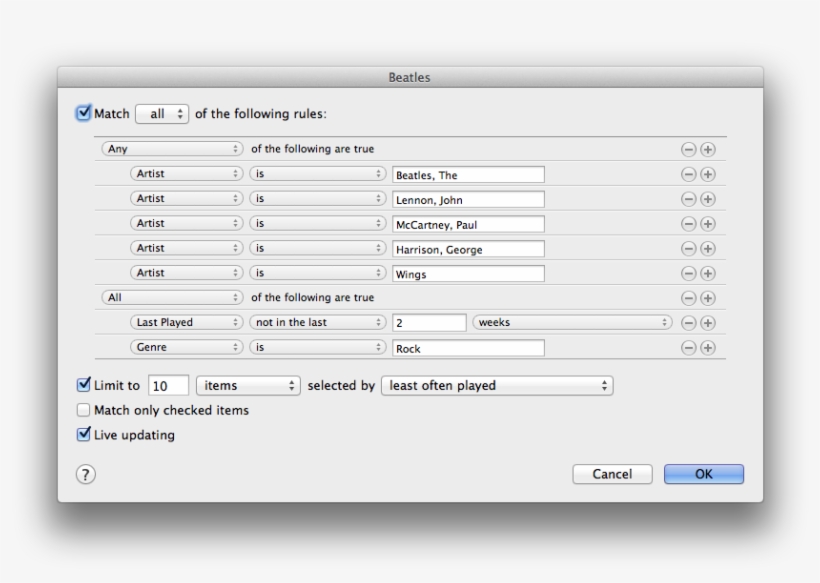Viewport: 820px width, 583px height.
Task: Add rule after Lennon, John row
Action: click(x=708, y=199)
